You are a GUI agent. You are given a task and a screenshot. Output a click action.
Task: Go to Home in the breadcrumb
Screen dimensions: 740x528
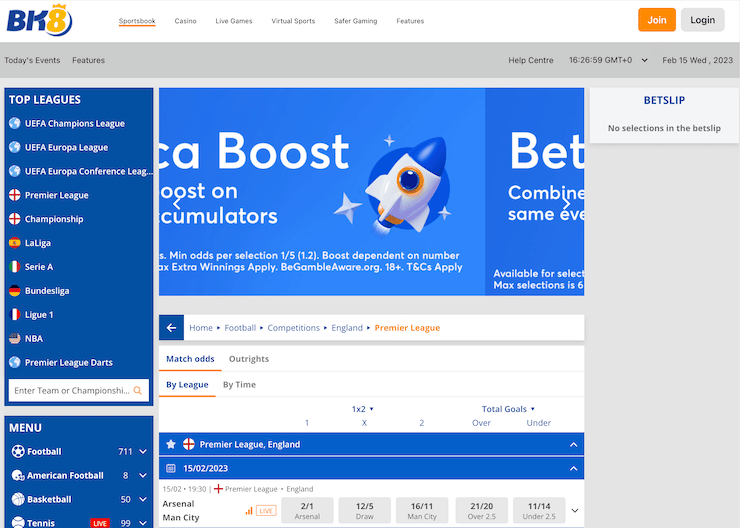click(x=201, y=327)
